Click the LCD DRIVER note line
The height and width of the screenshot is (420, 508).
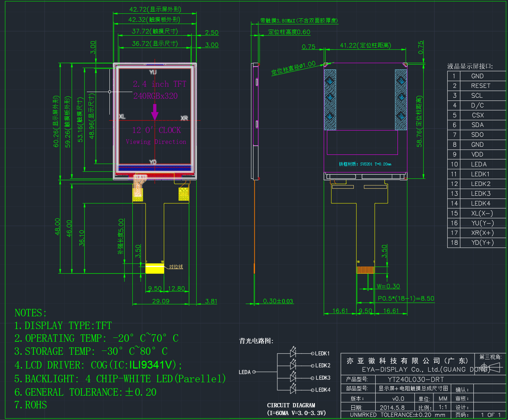point(98,365)
